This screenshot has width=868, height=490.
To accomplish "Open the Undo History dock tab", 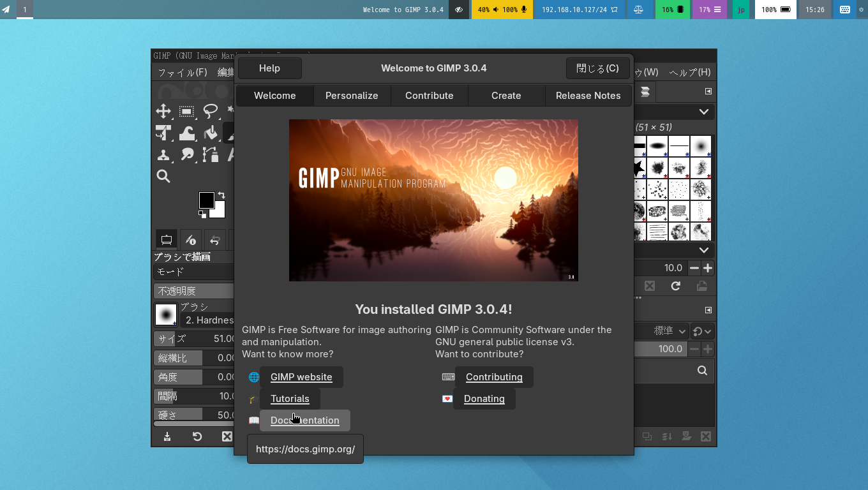I will [x=215, y=240].
